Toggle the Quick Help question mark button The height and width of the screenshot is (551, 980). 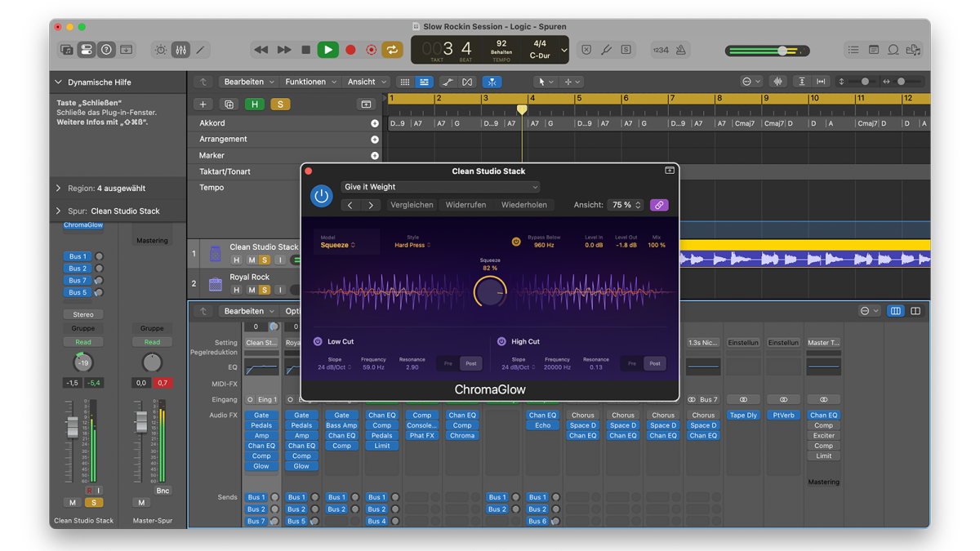coord(106,50)
